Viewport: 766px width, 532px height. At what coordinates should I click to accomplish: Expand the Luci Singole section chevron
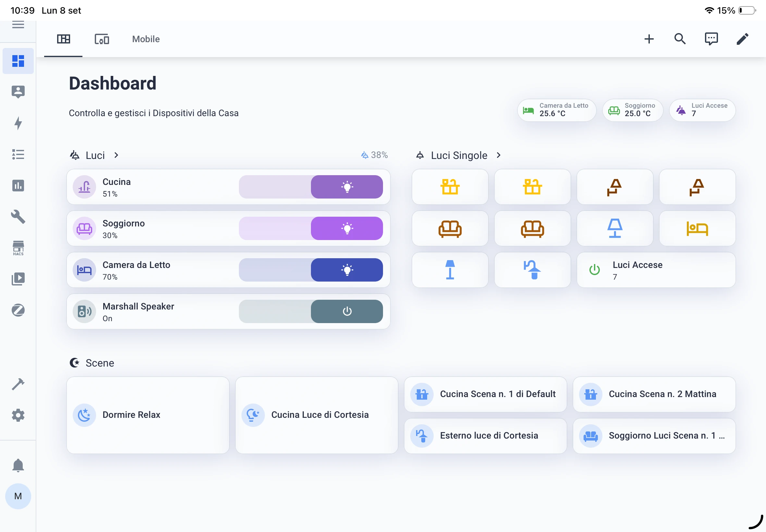[499, 155]
